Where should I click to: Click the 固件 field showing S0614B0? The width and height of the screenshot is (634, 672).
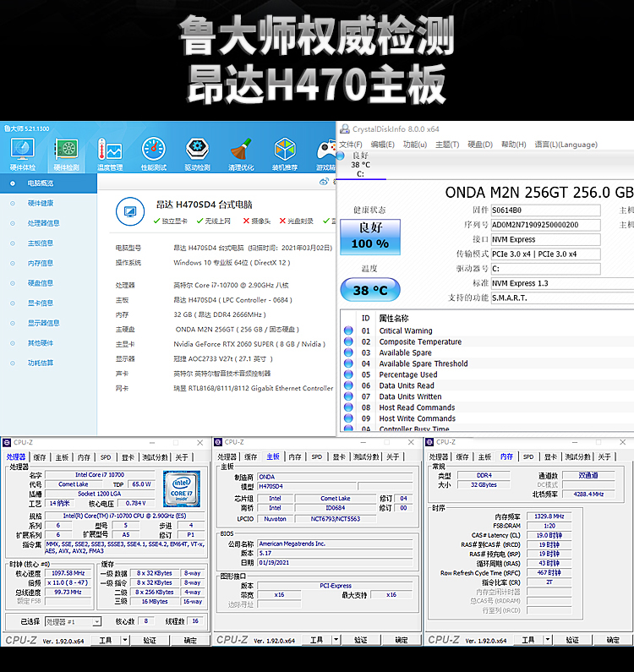(545, 210)
